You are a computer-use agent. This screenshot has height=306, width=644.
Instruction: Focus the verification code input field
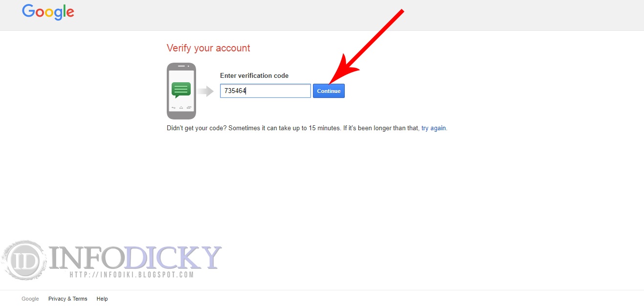266,91
